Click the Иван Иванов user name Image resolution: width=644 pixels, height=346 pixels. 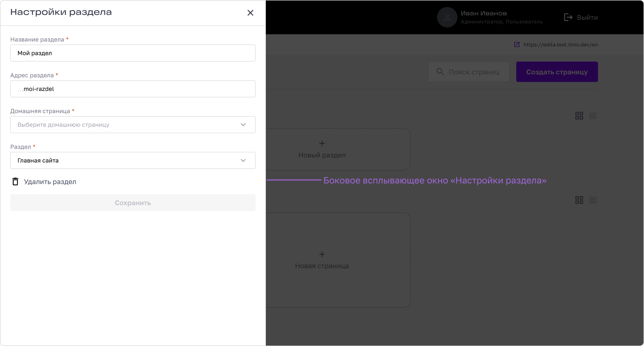coord(484,13)
